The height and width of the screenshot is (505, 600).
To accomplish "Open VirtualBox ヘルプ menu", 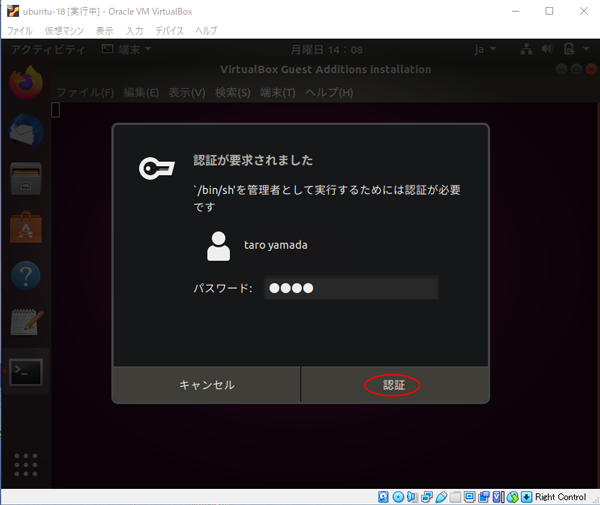I will click(206, 31).
